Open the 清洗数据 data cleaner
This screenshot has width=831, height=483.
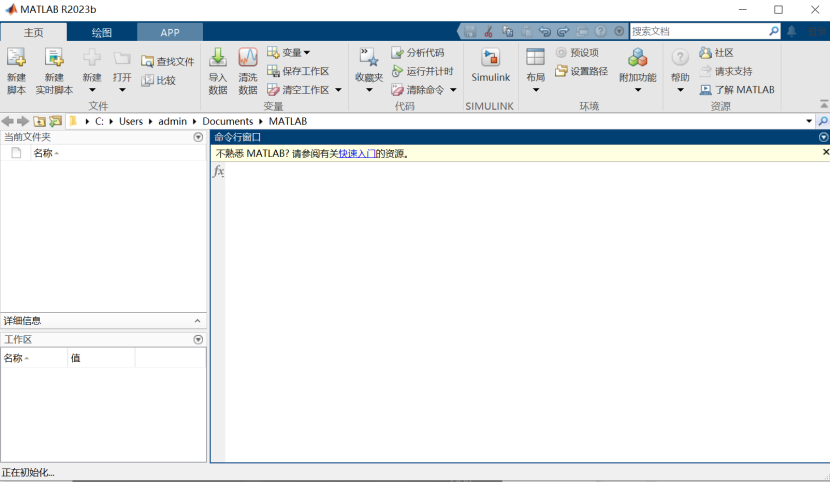click(247, 71)
